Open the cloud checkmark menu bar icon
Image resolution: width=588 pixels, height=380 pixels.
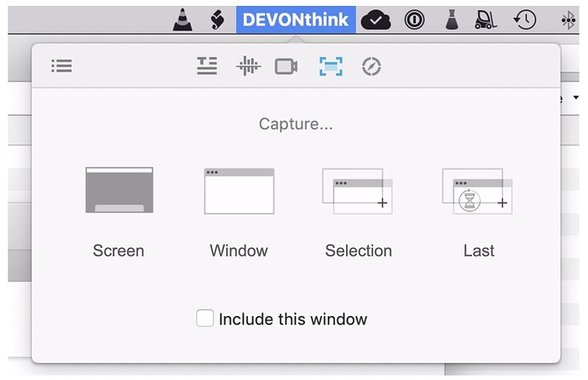click(376, 20)
